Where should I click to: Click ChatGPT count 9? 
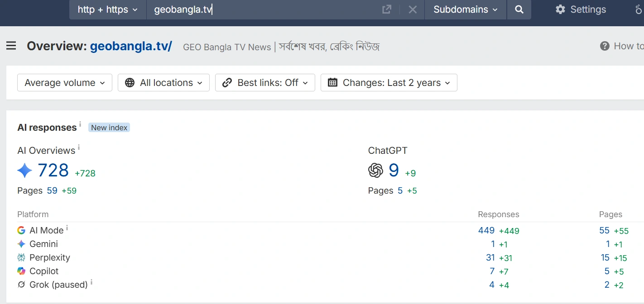click(394, 171)
